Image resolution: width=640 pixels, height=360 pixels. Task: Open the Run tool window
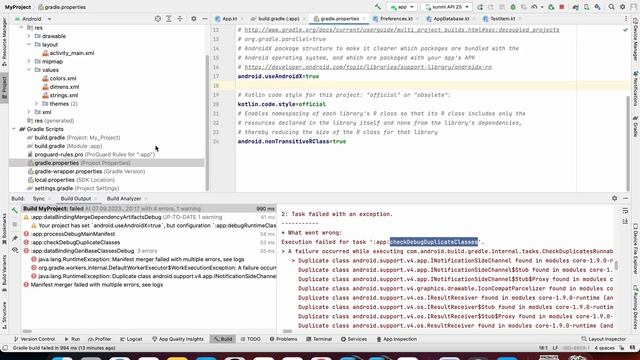click(x=72, y=339)
